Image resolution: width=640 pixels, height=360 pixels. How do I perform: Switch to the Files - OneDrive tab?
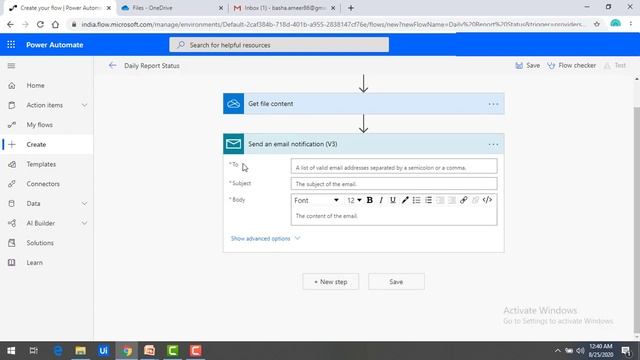[171, 8]
